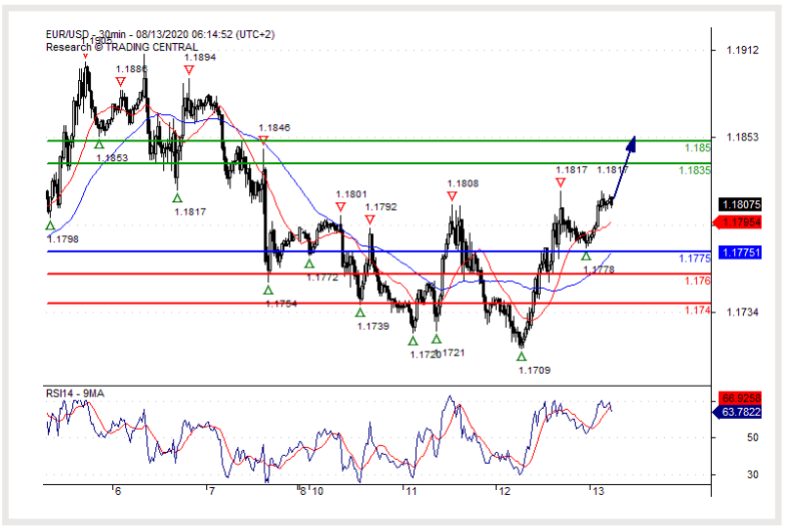The width and height of the screenshot is (786, 532).
Task: Click date label 6 on the time axis
Action: click(x=118, y=491)
